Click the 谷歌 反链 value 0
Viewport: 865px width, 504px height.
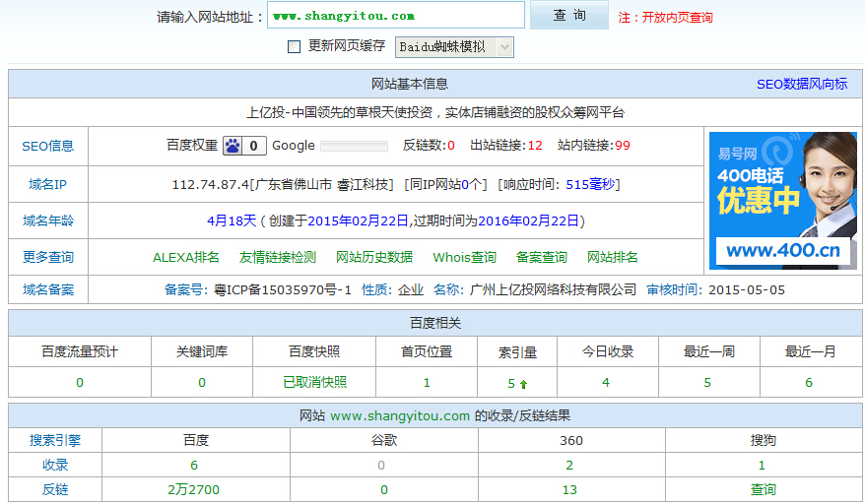(x=384, y=489)
